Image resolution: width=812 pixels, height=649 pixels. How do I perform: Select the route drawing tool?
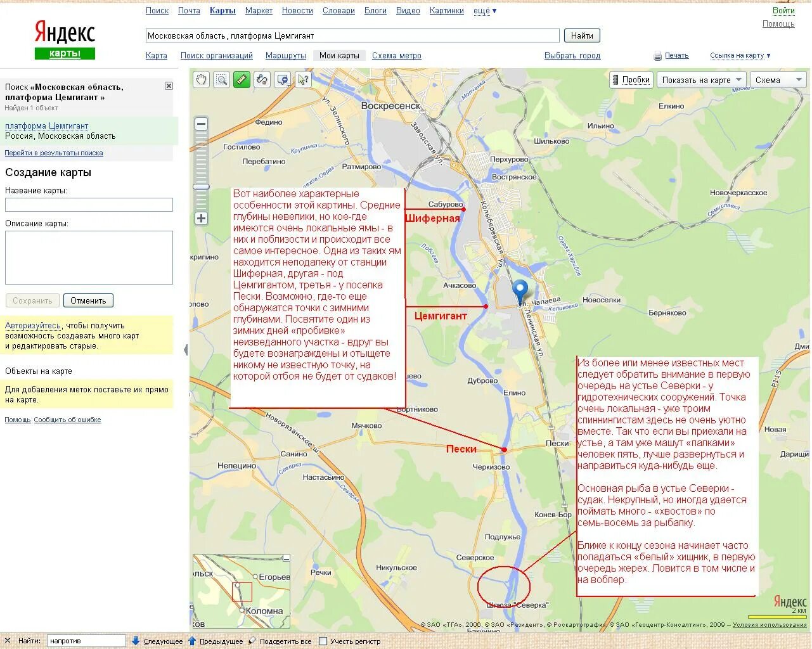tap(262, 80)
